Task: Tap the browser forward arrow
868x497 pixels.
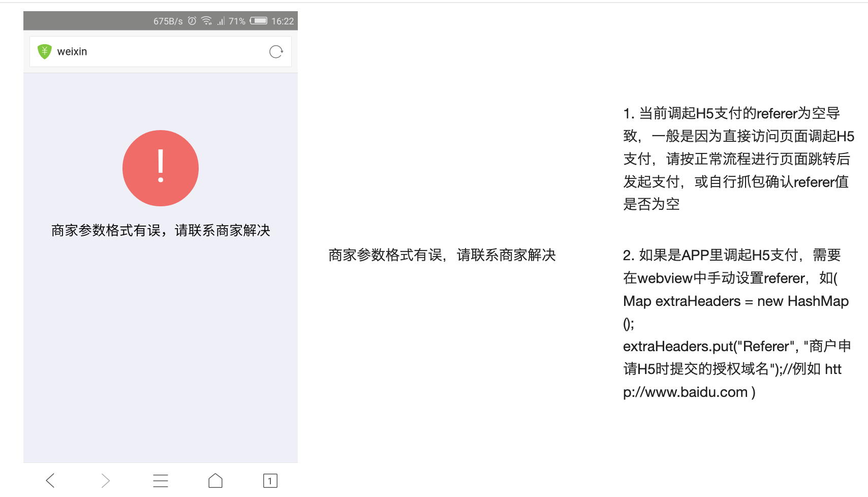Action: (x=105, y=480)
